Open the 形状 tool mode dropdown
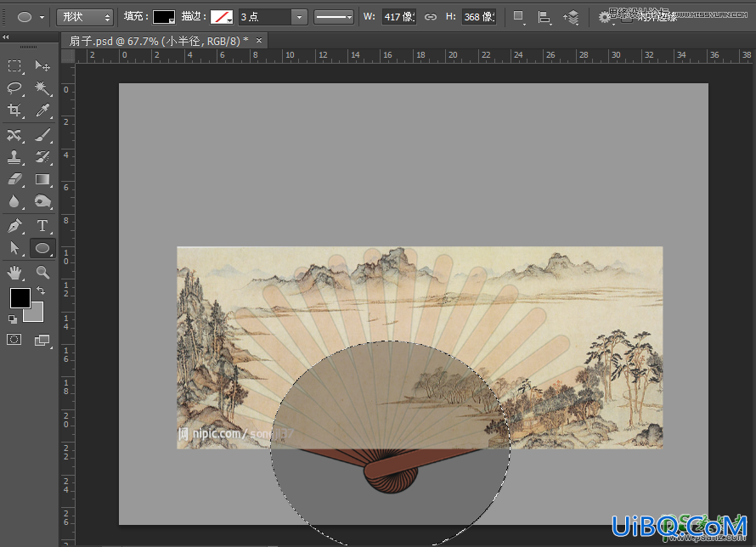The height and width of the screenshot is (547, 756). point(85,17)
